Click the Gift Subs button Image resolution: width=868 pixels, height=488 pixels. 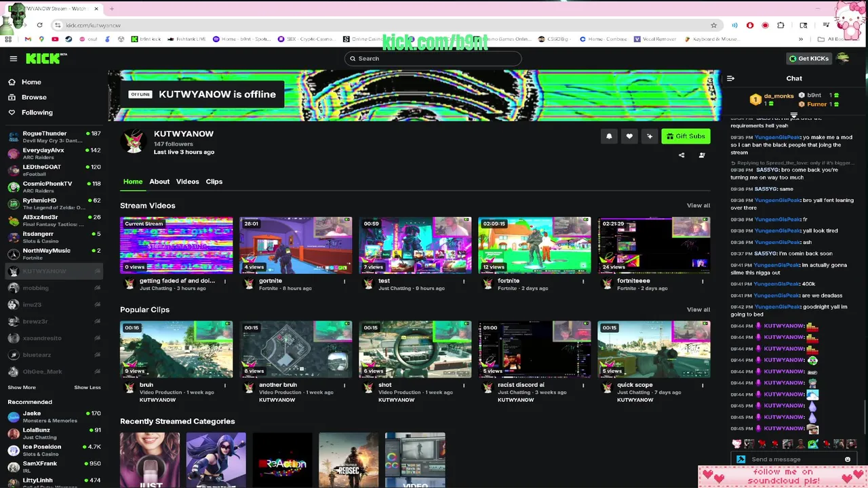[x=686, y=136]
